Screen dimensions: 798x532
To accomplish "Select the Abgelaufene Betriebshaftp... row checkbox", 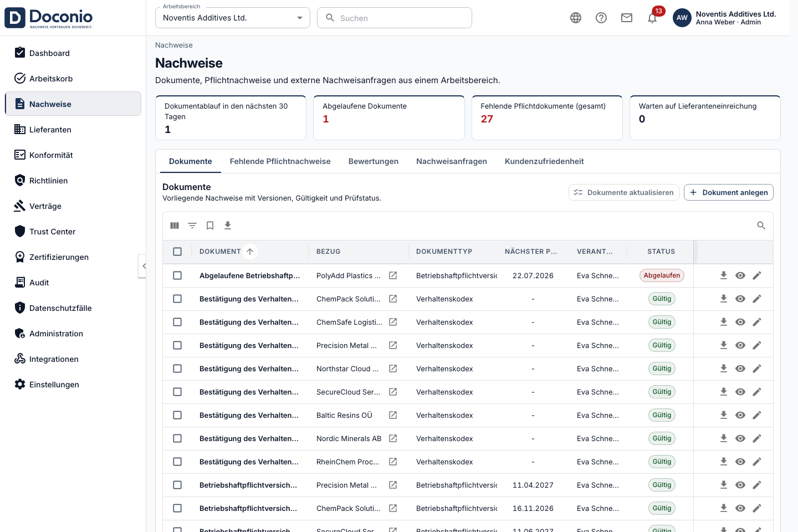I will point(177,275).
